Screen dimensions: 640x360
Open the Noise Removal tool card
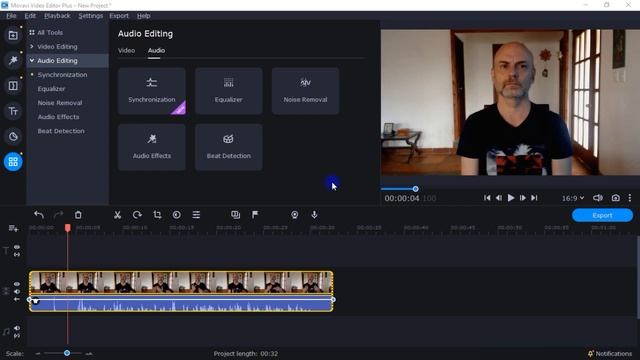point(305,91)
